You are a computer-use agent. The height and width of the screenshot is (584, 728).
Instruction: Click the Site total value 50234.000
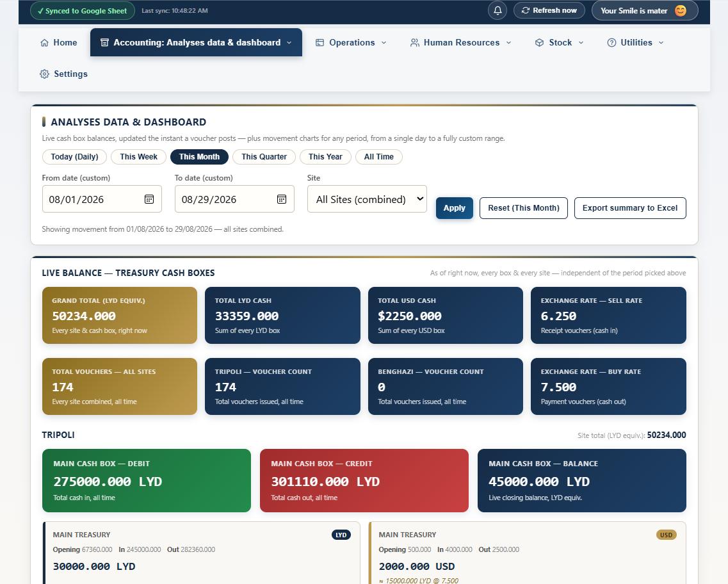[667, 435]
